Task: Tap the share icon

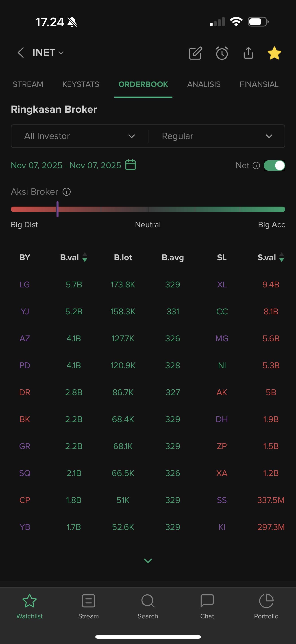Action: point(248,53)
